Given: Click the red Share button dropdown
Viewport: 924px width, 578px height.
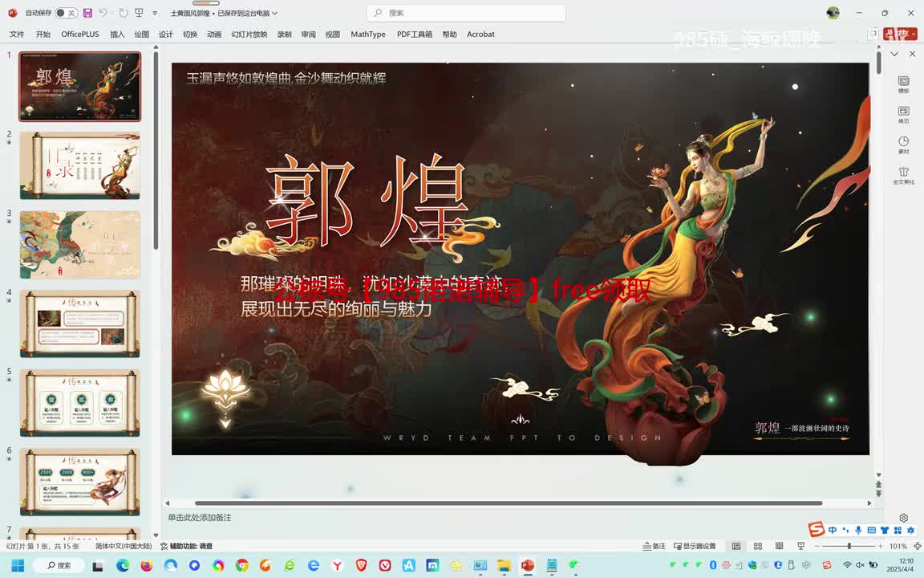Looking at the screenshot, I should (901, 35).
